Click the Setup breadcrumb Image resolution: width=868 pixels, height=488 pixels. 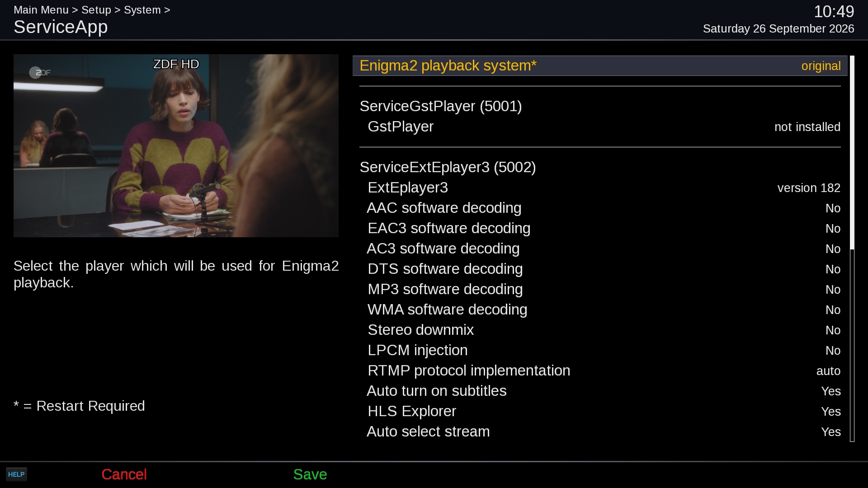point(96,10)
